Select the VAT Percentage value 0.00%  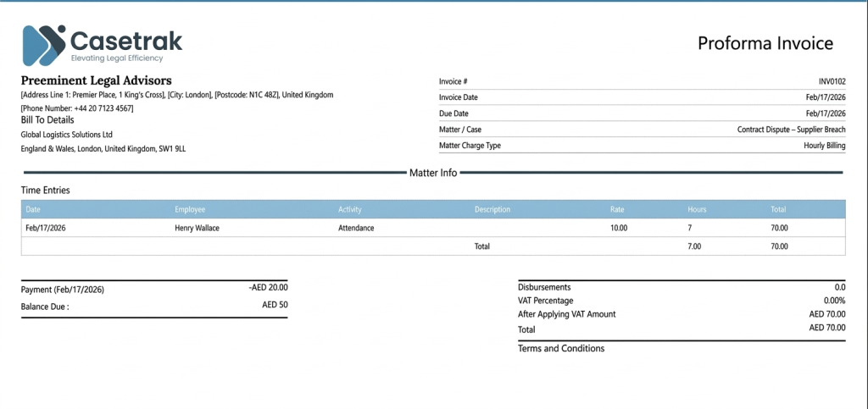833,301
